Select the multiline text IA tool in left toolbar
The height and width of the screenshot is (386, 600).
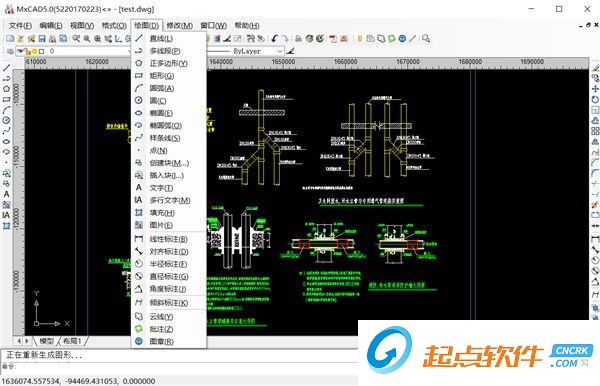tap(6, 215)
